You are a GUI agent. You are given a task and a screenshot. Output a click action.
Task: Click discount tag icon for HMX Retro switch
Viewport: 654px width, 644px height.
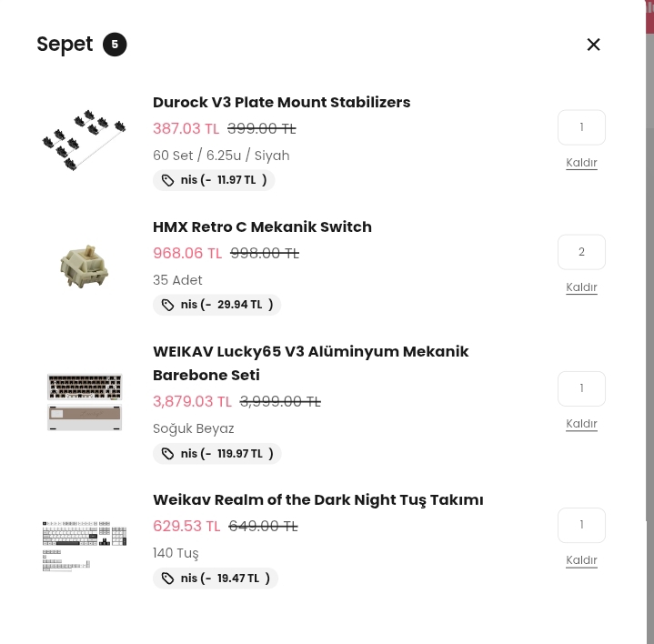pyautogui.click(x=168, y=305)
